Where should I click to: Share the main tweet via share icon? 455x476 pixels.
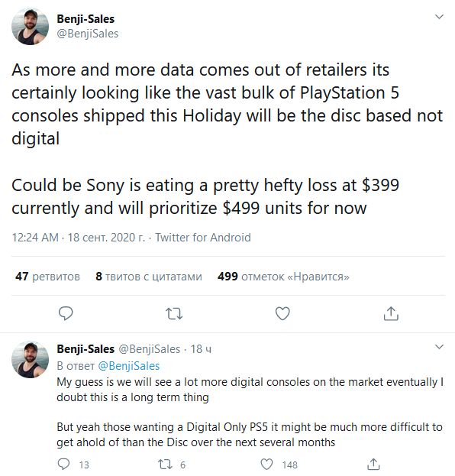point(391,313)
